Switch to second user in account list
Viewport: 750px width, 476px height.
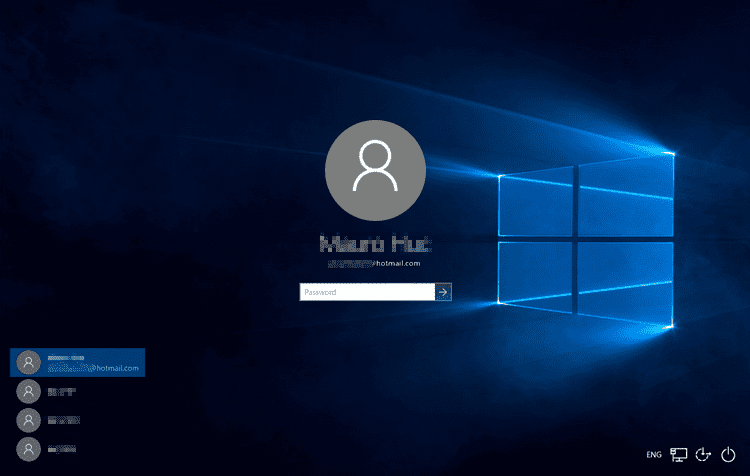point(46,392)
